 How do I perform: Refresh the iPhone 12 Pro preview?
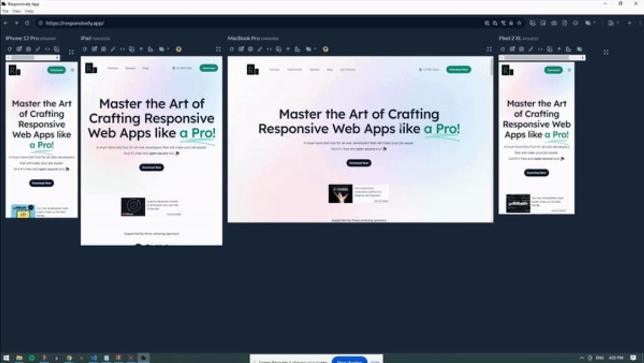tap(10, 49)
